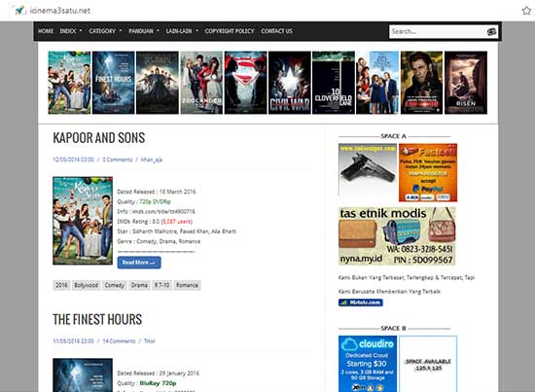Select the Drama tag
The image size is (535, 392).
pos(139,285)
